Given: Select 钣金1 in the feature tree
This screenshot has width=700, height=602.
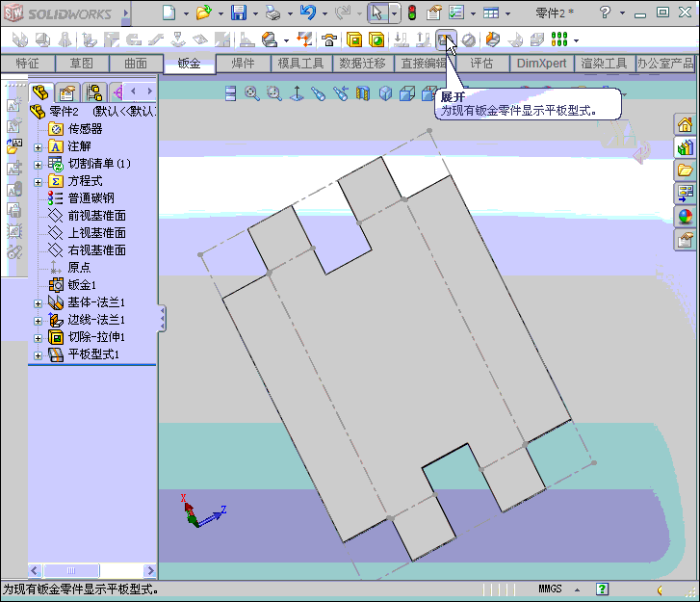Looking at the screenshot, I should (72, 284).
